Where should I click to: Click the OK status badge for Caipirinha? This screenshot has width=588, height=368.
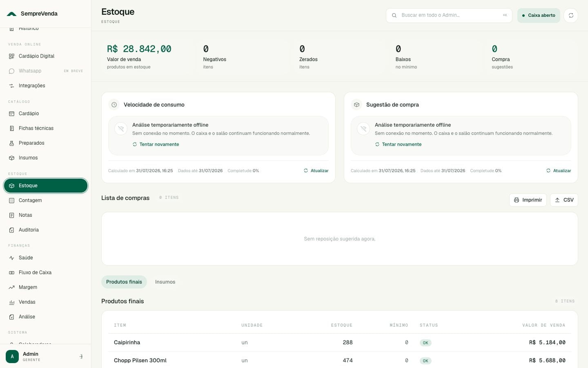point(425,343)
